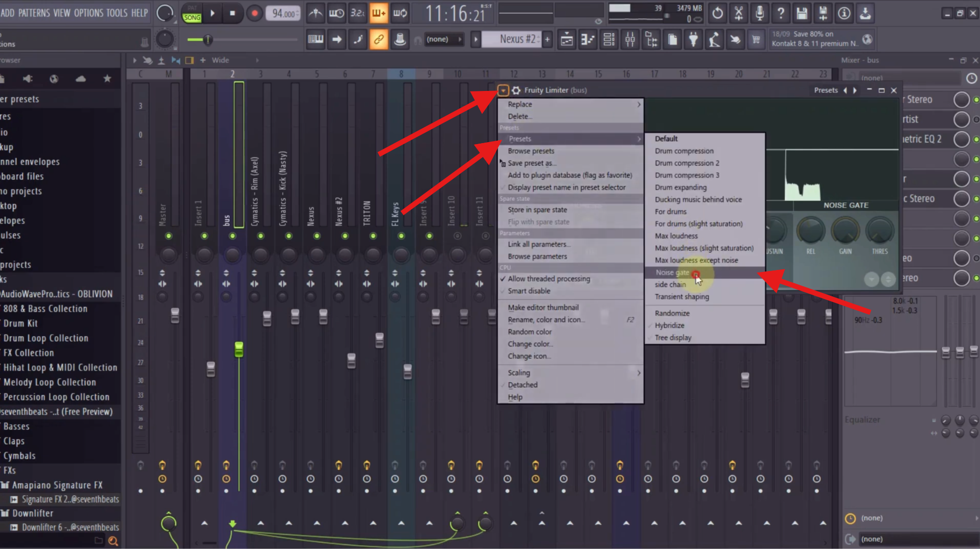The image size is (980, 549).
Task: Click the stop playback button
Action: click(x=233, y=13)
